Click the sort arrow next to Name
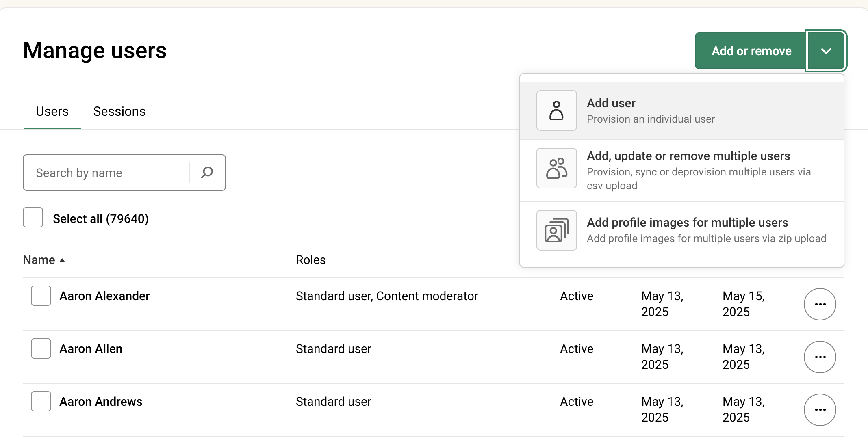 pos(63,260)
